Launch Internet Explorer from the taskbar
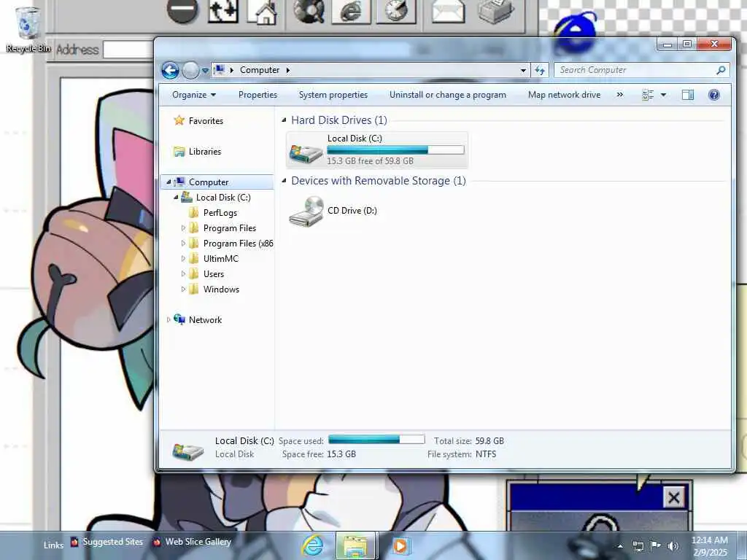This screenshot has height=560, width=747. coord(313,545)
